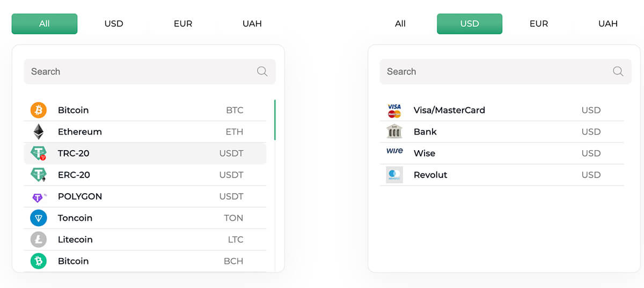Viewport: 644px width, 288px height.
Task: Click the purple POLYGON USDT icon
Action: pyautogui.click(x=39, y=197)
